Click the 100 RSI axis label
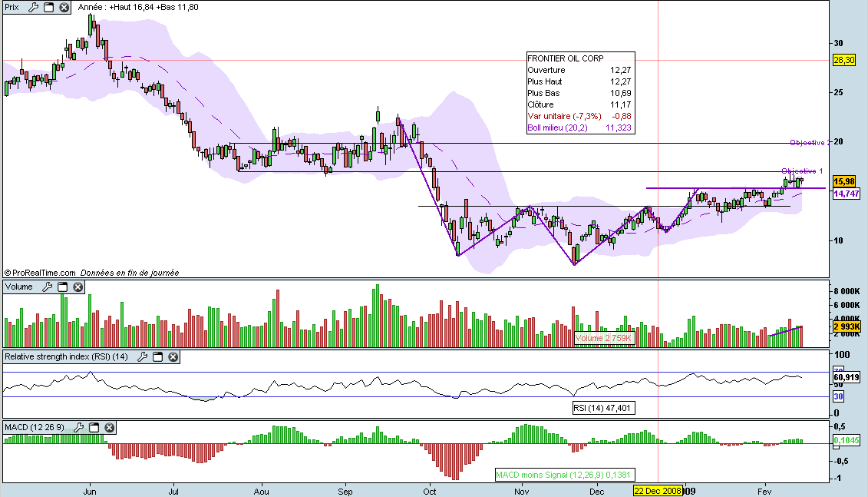Viewport: 868px width, 497px height. point(842,355)
